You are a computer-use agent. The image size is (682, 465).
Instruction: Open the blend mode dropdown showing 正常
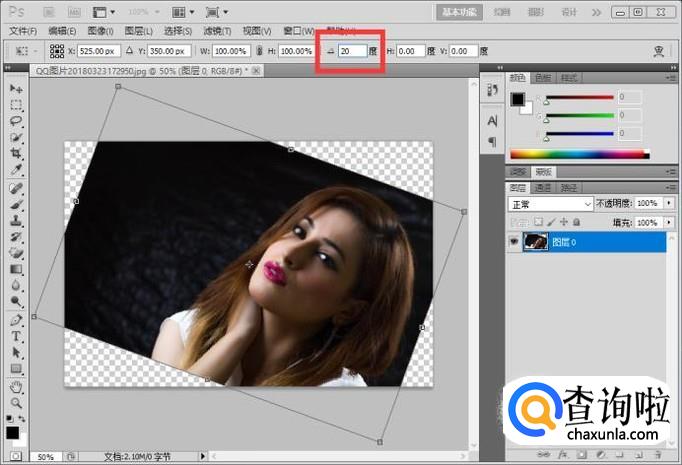[x=552, y=203]
